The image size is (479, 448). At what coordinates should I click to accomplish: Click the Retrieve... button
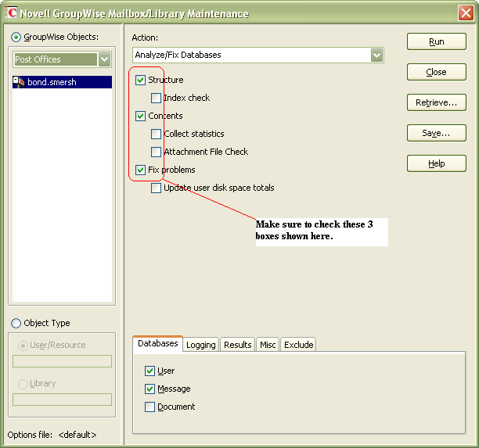pyautogui.click(x=437, y=102)
